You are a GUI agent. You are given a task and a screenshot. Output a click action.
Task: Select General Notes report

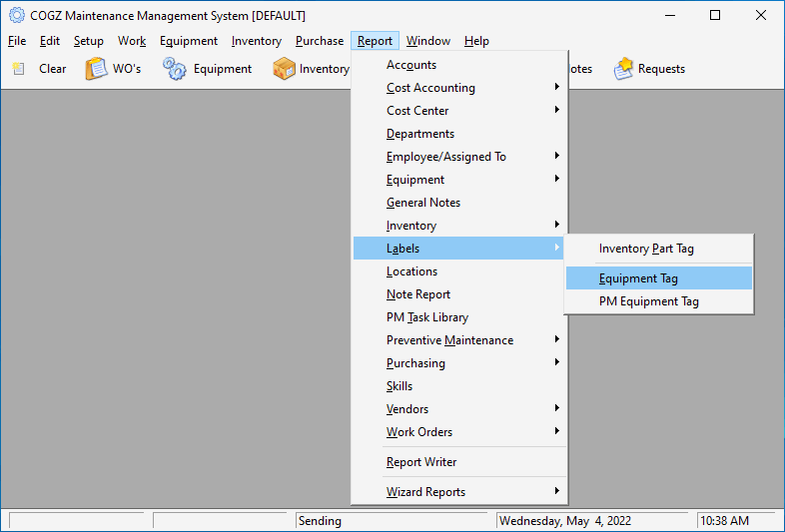click(x=459, y=203)
